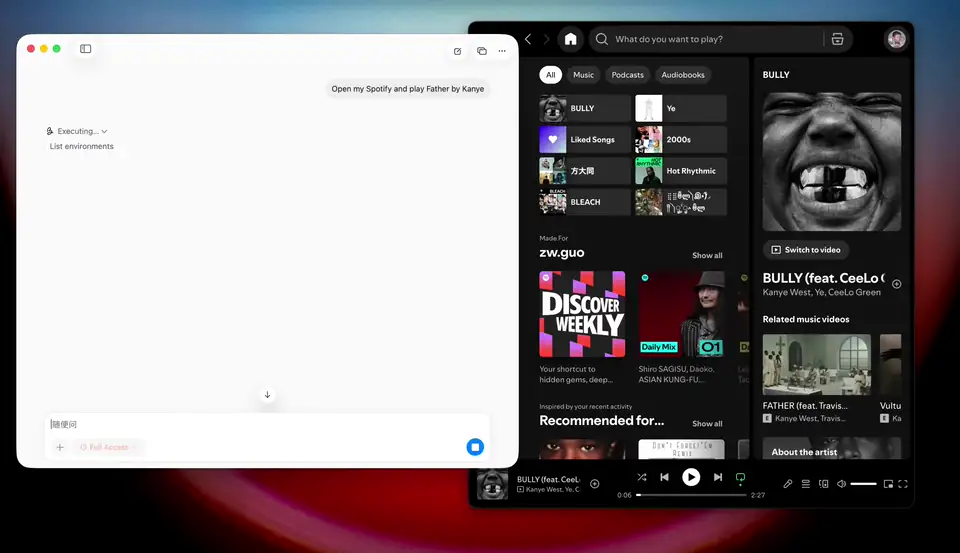This screenshot has width=960, height=553.
Task: Skip to the next track
Action: 718,477
